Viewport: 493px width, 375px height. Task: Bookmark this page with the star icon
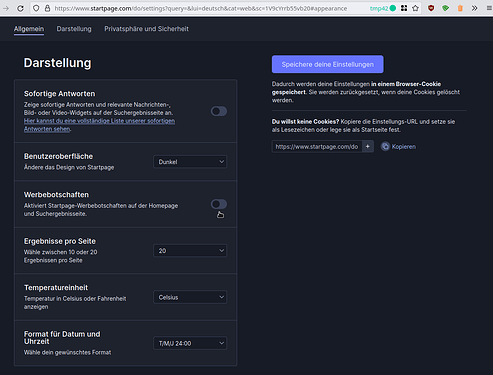pyautogui.click(x=415, y=8)
